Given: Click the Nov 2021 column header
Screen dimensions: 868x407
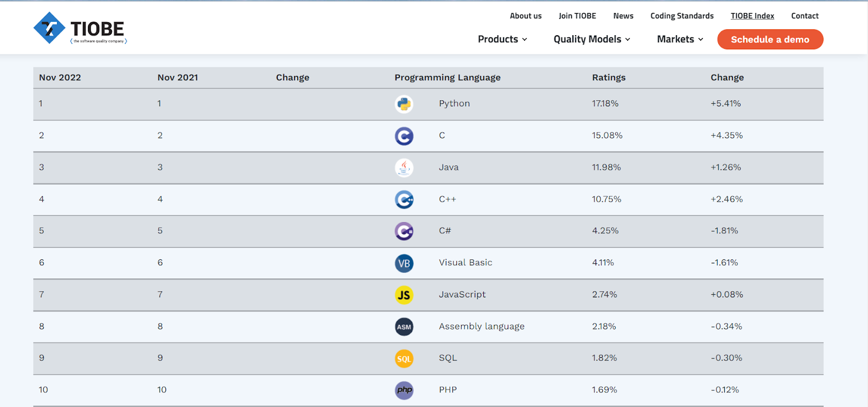Looking at the screenshot, I should coord(178,78).
